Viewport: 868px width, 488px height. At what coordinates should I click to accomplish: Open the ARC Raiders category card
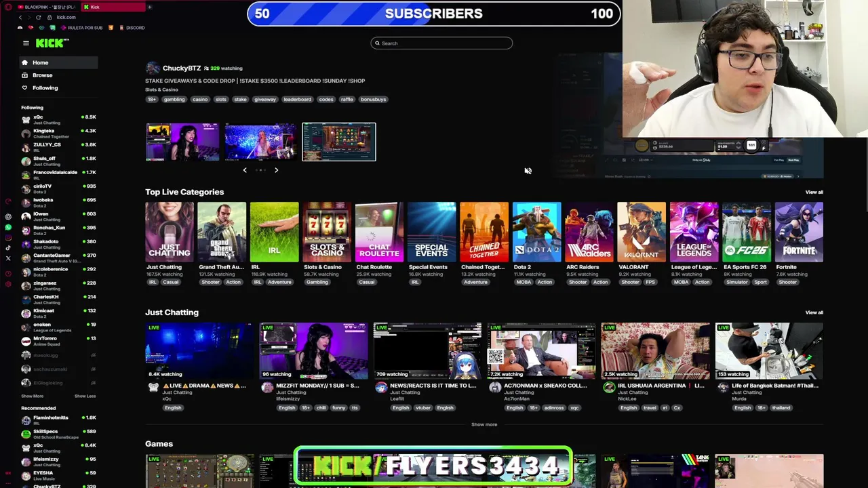(589, 232)
